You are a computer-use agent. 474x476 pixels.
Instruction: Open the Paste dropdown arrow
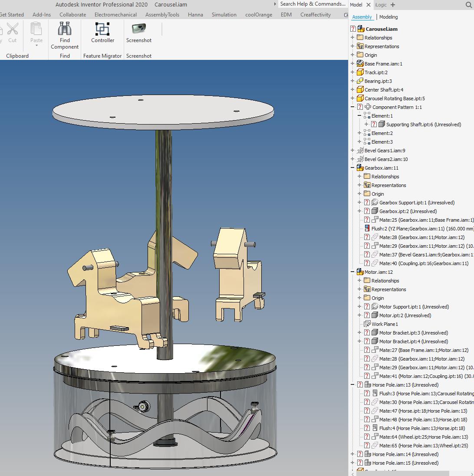click(x=36, y=46)
